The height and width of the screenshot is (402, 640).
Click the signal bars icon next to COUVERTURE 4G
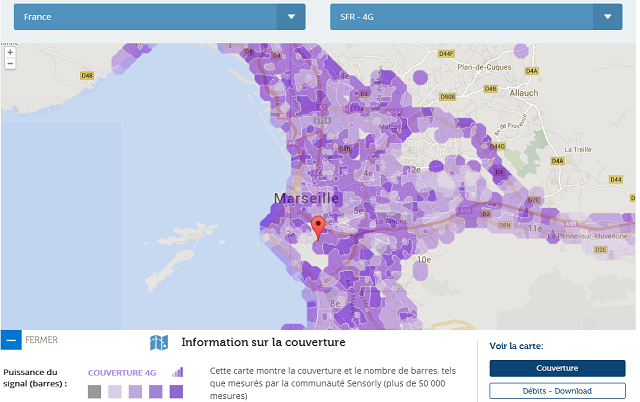pyautogui.click(x=178, y=372)
